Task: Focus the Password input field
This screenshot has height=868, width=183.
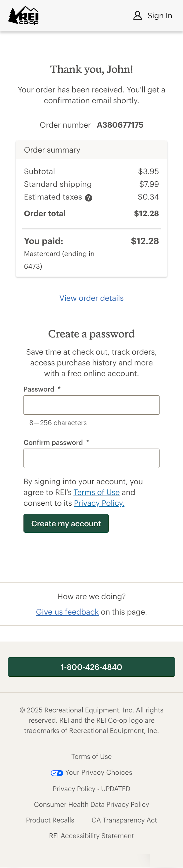Action: 91,405
